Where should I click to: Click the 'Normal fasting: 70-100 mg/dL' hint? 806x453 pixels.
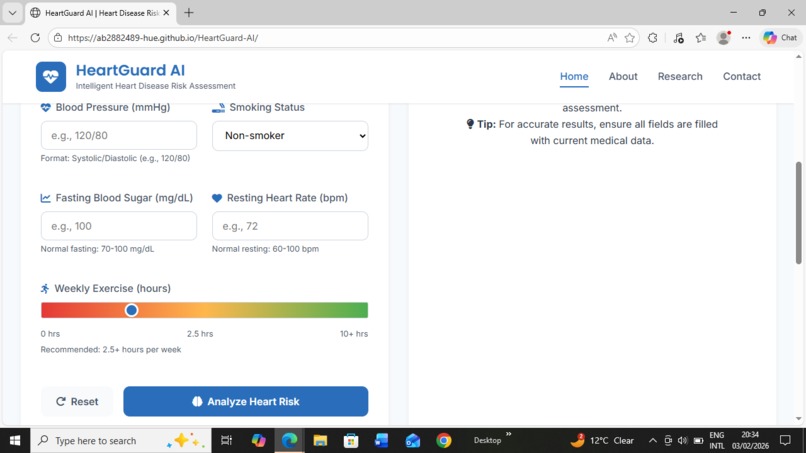coord(97,249)
